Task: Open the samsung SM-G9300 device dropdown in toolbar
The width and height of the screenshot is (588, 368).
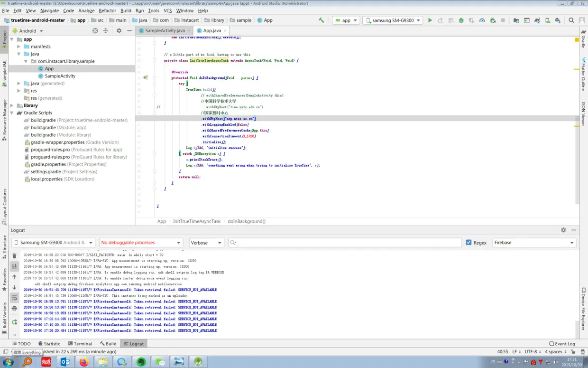Action: pyautogui.click(x=393, y=20)
